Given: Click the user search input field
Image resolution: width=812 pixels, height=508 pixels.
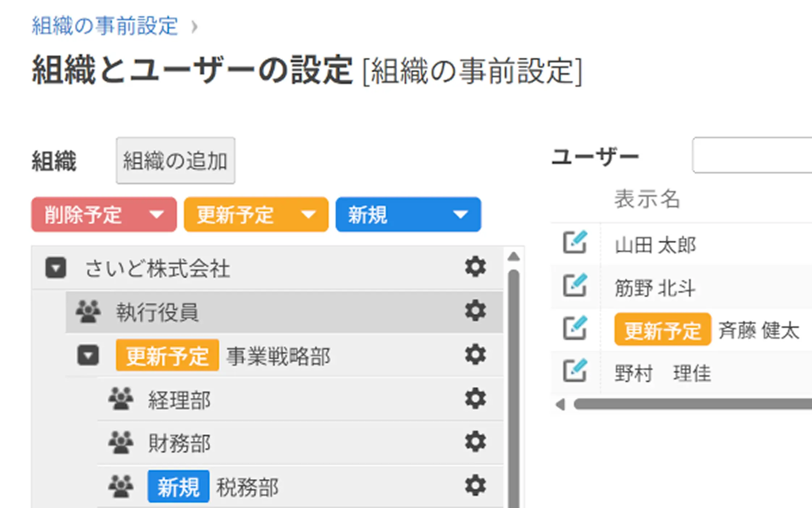Looking at the screenshot, I should point(753,155).
